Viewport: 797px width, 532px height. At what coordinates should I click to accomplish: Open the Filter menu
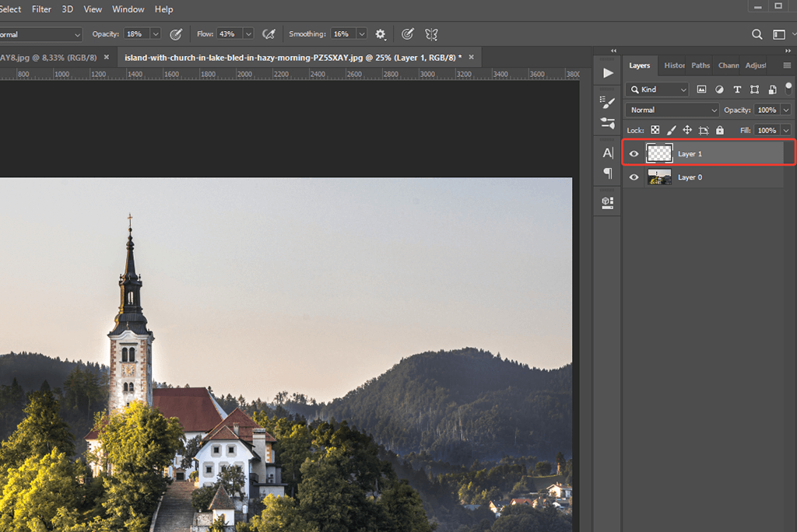click(x=41, y=9)
